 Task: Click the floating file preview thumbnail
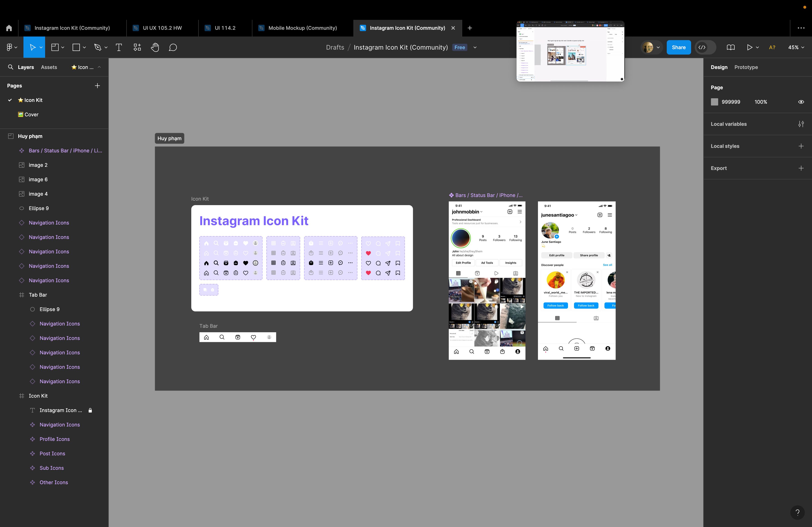[x=570, y=51]
